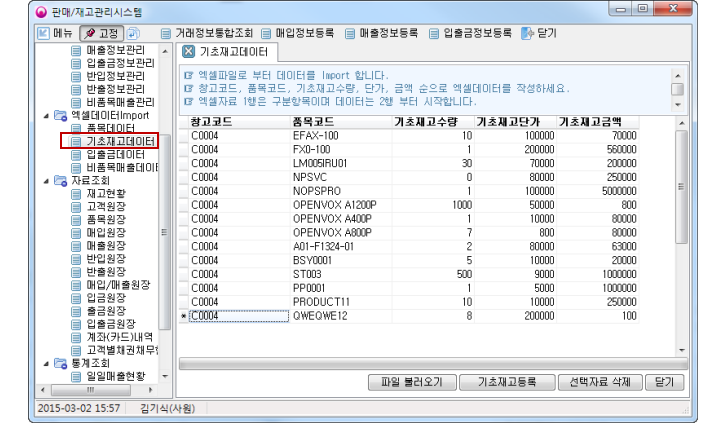Screen dimensions: 727x423
Task: Click the 엑셀데이터Import folder icon
Action: coord(61,115)
